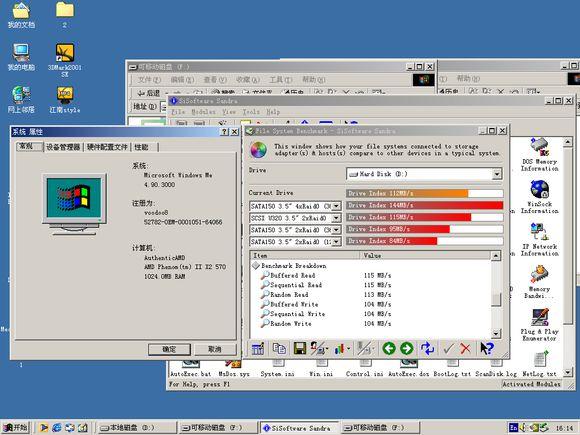Open the WinSock Information module
This screenshot has width=580, height=435.
click(x=540, y=197)
